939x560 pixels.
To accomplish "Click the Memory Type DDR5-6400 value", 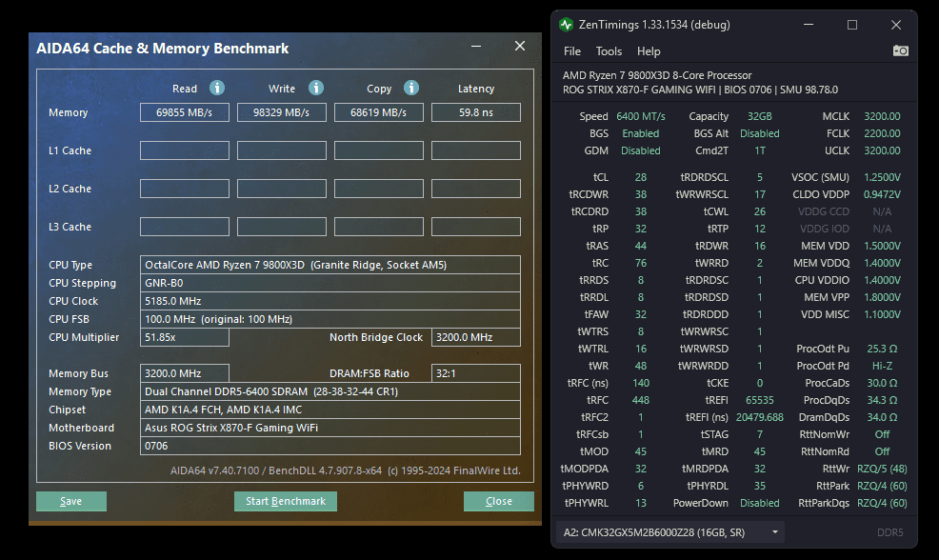I will (x=330, y=391).
